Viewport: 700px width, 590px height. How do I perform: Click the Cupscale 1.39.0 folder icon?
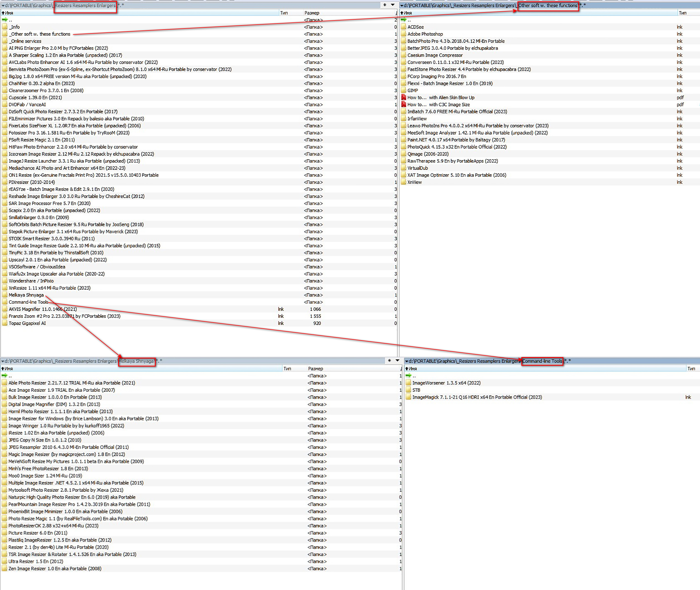coord(4,97)
